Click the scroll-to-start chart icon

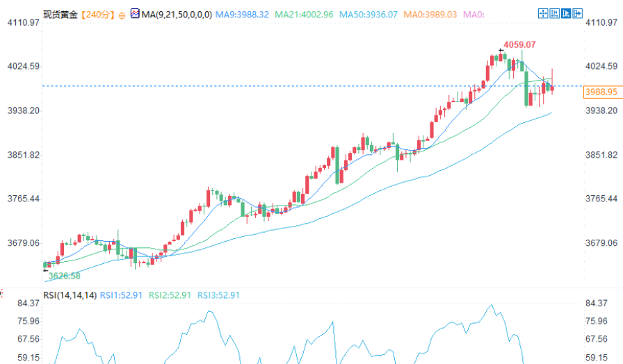click(556, 13)
